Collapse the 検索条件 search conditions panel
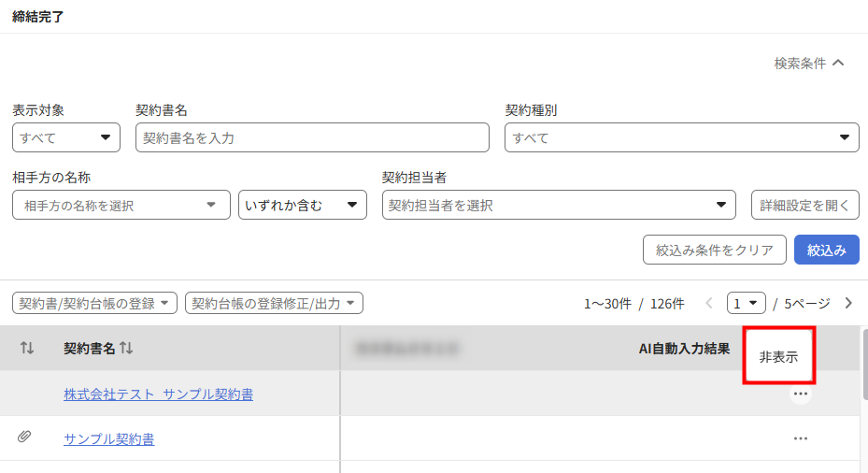868x473 pixels. [x=809, y=64]
